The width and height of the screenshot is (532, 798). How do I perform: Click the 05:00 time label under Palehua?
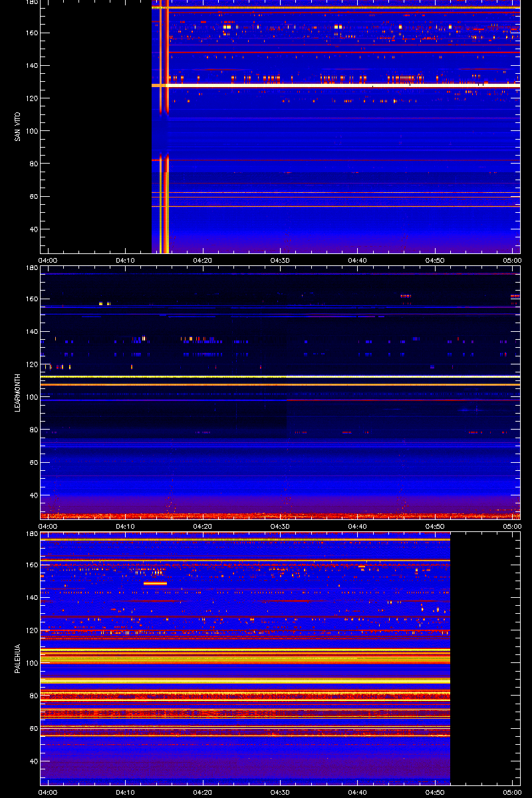coord(512,793)
